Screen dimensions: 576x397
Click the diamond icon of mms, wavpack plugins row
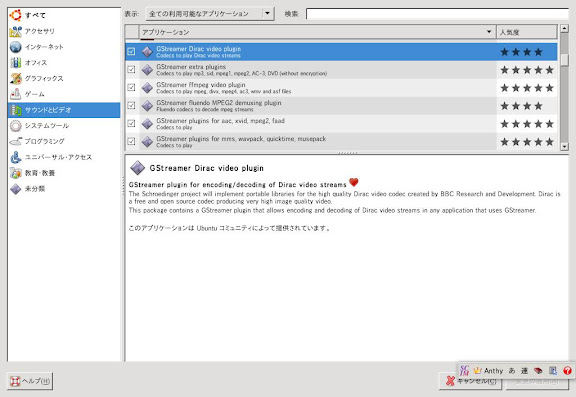tap(147, 142)
